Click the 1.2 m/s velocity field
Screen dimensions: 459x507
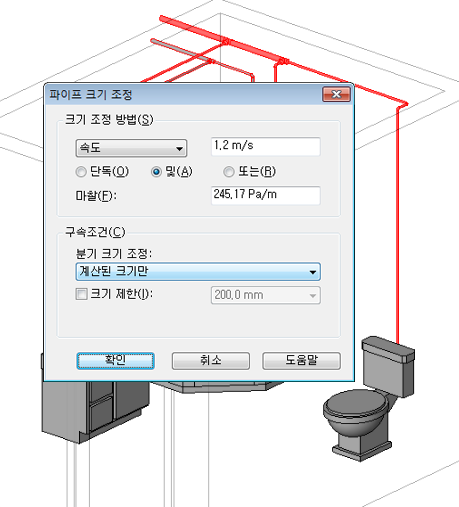point(266,146)
